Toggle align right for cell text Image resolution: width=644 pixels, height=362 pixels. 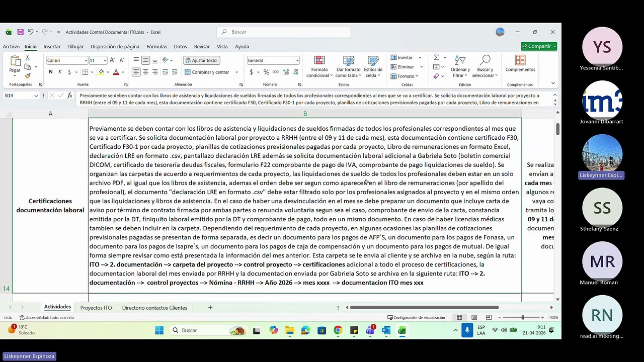coord(155,72)
